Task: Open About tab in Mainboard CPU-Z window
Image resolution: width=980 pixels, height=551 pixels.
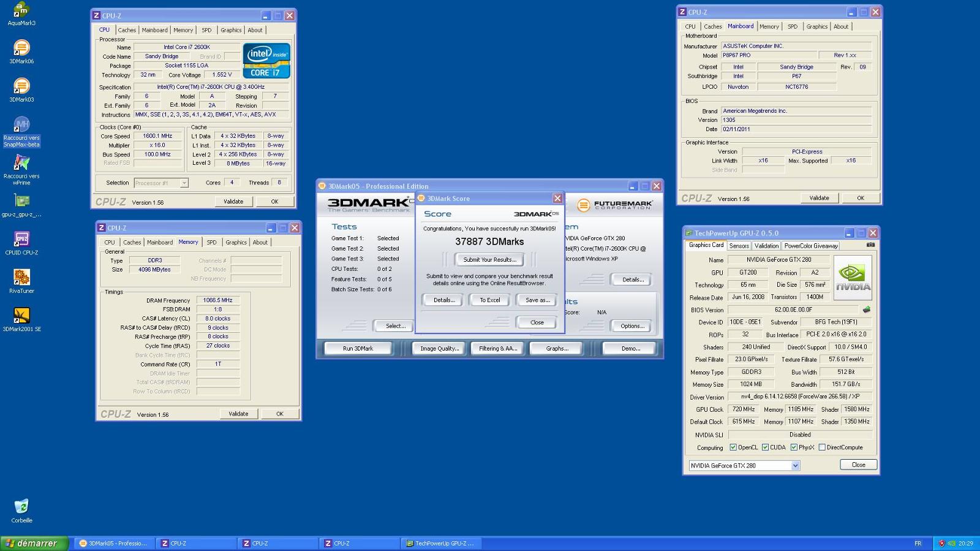Action: [x=841, y=27]
